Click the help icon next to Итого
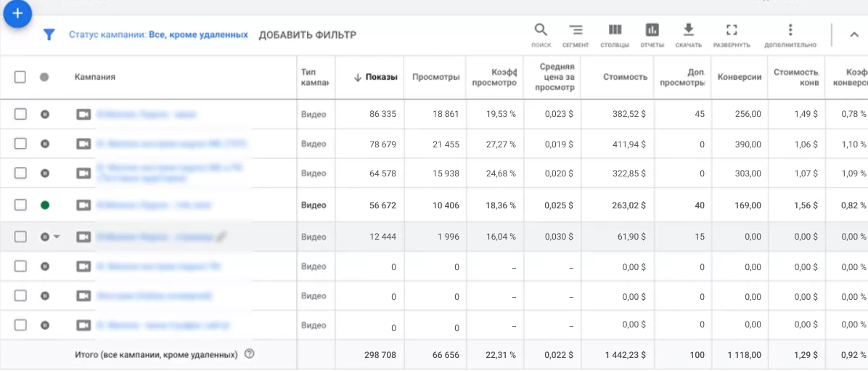 [249, 354]
